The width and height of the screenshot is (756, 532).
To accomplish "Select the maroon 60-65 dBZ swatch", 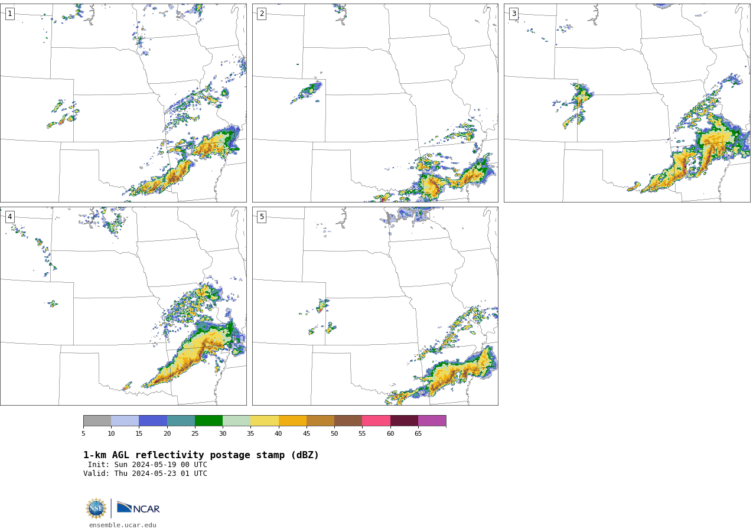I will click(404, 421).
